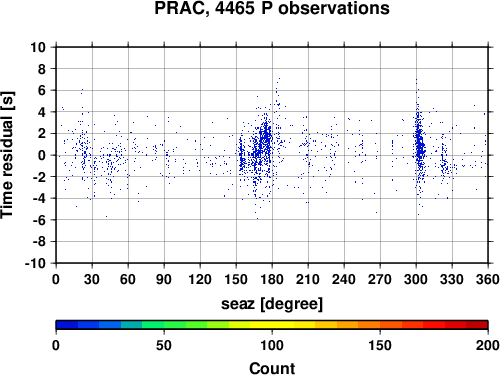The image size is (500, 375).
Task: Click the x-axis tick label 180
Action: pyautogui.click(x=272, y=279)
